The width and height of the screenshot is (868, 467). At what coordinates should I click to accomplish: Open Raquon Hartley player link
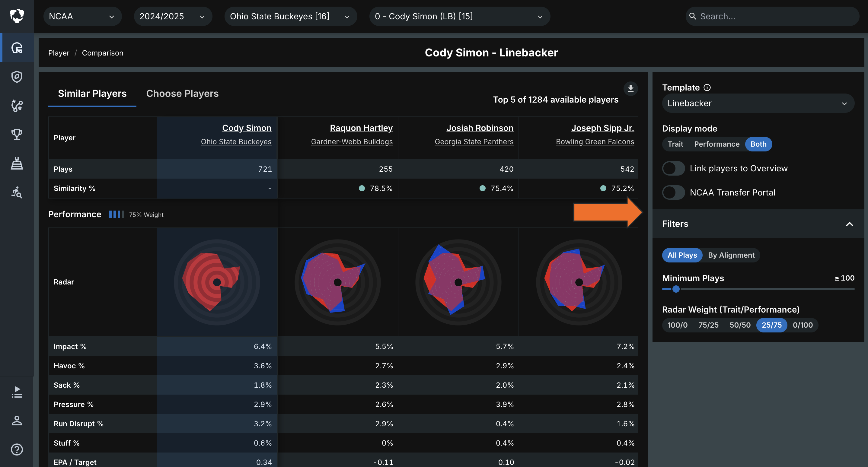click(361, 128)
